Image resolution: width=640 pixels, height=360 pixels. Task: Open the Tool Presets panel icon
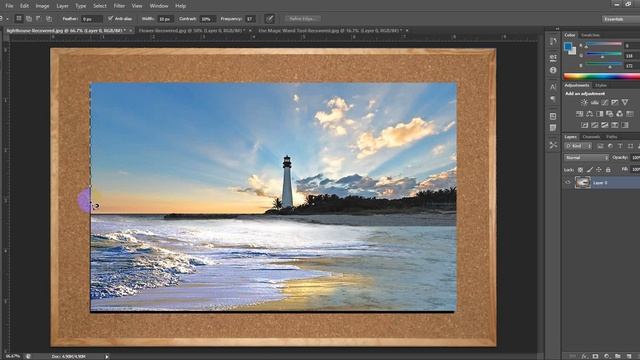click(553, 145)
